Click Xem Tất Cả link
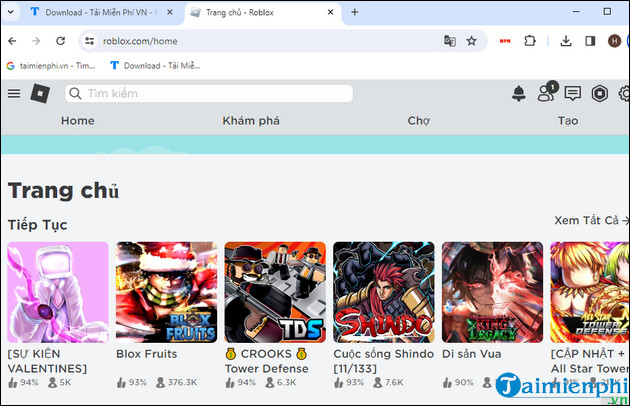The height and width of the screenshot is (406, 630). tap(591, 220)
